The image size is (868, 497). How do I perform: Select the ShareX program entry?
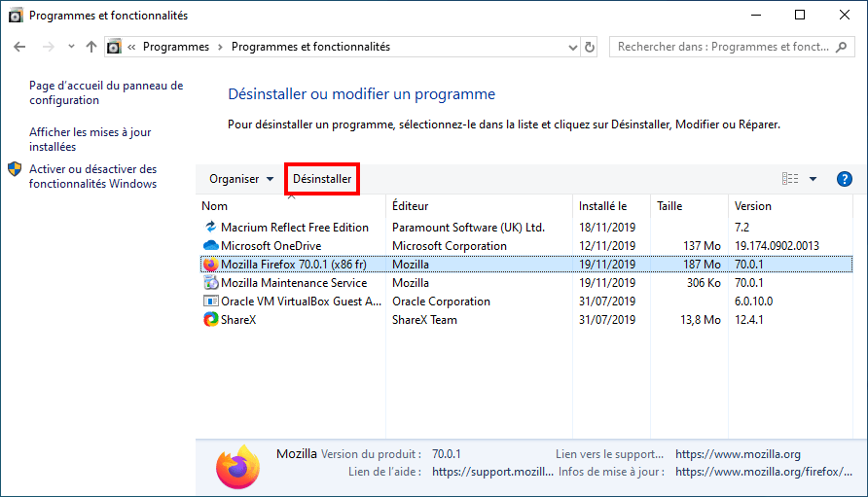coord(238,320)
